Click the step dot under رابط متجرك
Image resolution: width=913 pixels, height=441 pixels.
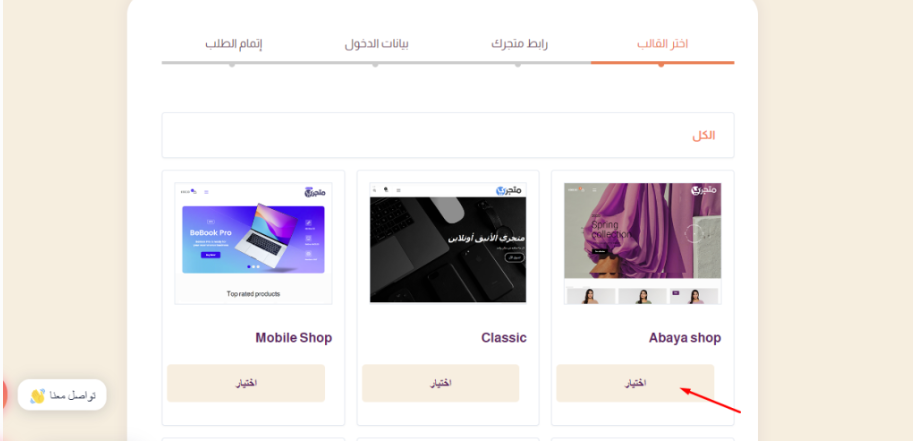pos(518,65)
